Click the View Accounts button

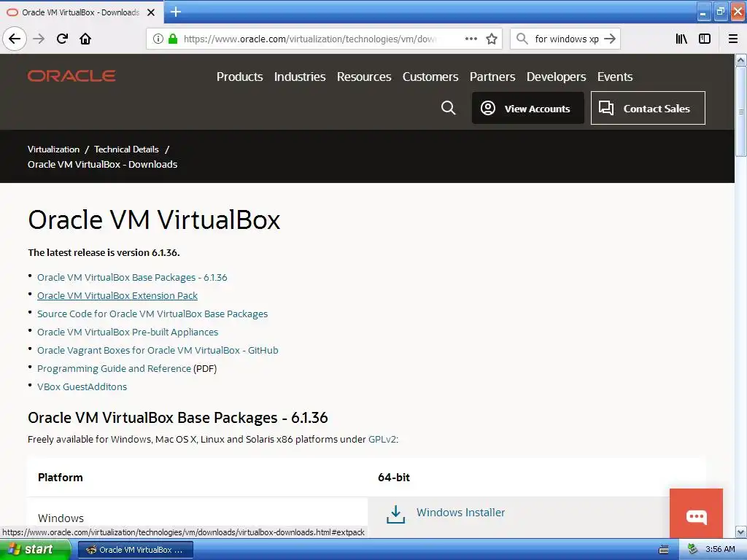(528, 108)
